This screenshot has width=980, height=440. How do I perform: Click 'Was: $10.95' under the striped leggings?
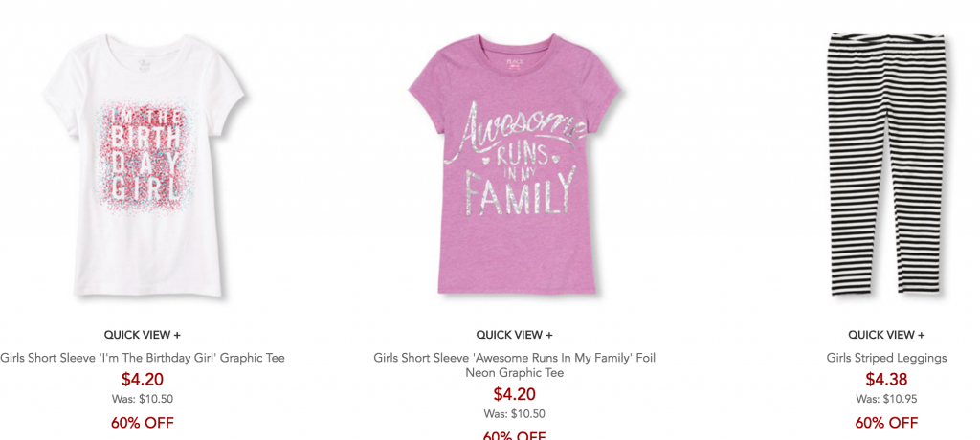886,399
